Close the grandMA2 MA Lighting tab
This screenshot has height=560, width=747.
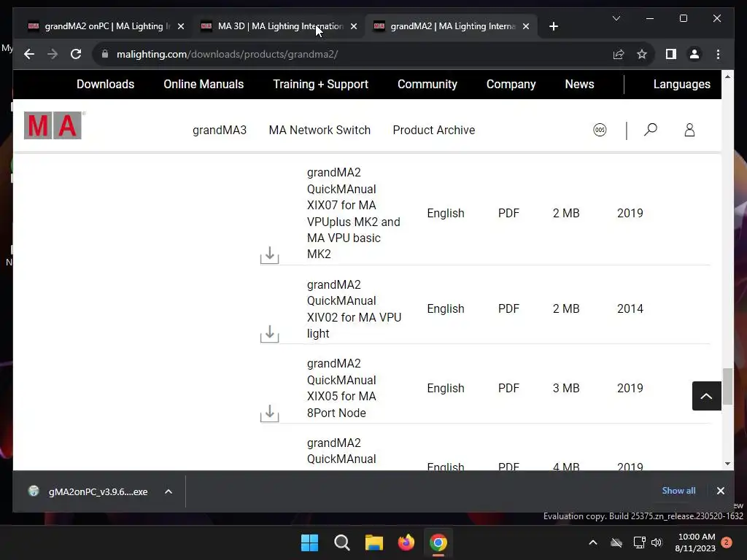pyautogui.click(x=526, y=26)
